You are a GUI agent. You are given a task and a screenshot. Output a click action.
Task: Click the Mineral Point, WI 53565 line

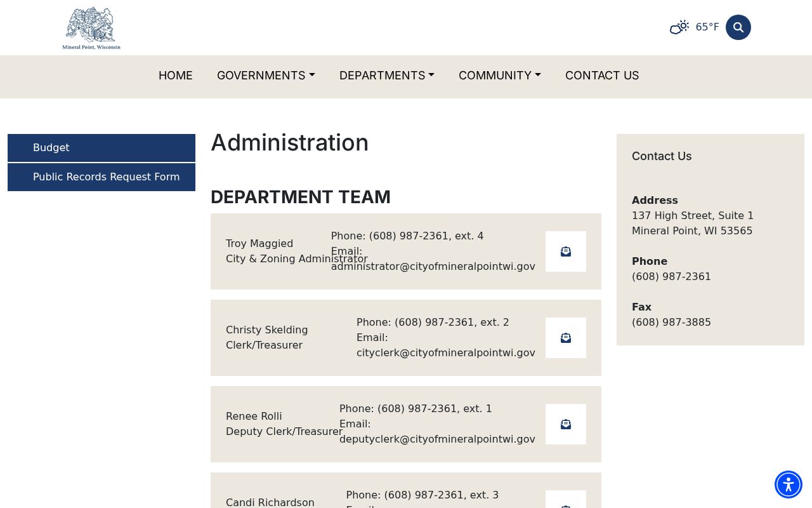692,231
